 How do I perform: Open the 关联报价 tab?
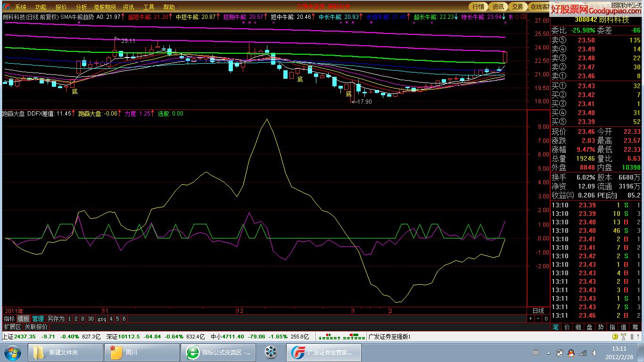tap(36, 327)
